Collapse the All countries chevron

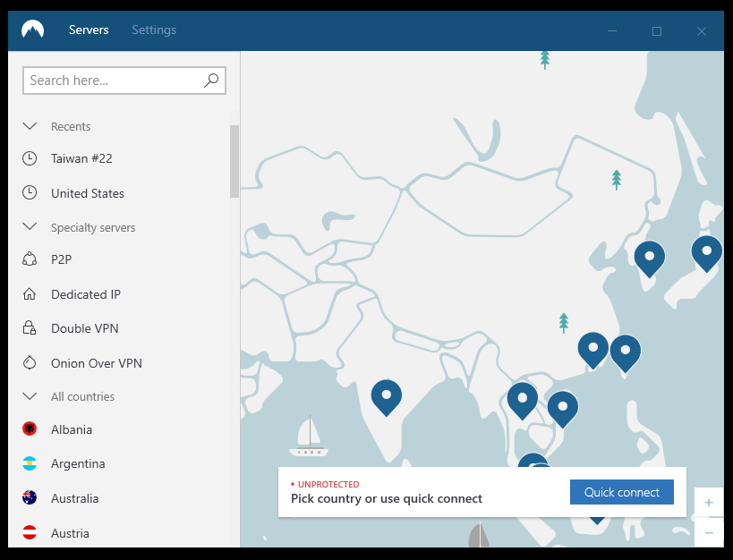point(30,396)
